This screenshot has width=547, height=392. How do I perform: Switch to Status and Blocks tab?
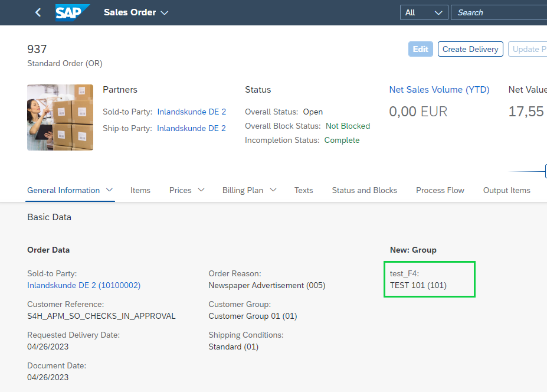click(x=364, y=190)
